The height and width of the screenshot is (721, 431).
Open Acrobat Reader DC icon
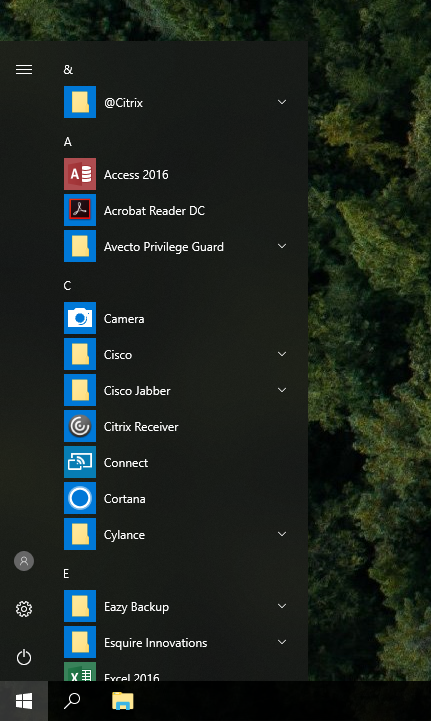pyautogui.click(x=80, y=210)
